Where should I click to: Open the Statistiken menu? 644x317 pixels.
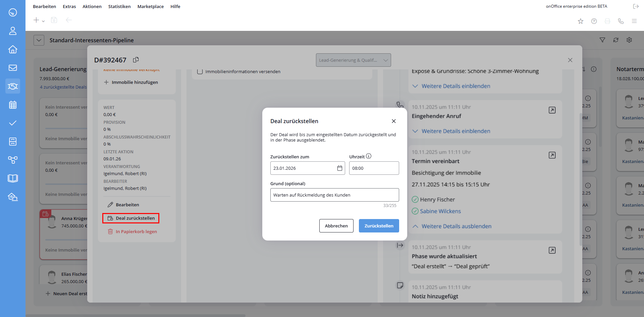(119, 6)
